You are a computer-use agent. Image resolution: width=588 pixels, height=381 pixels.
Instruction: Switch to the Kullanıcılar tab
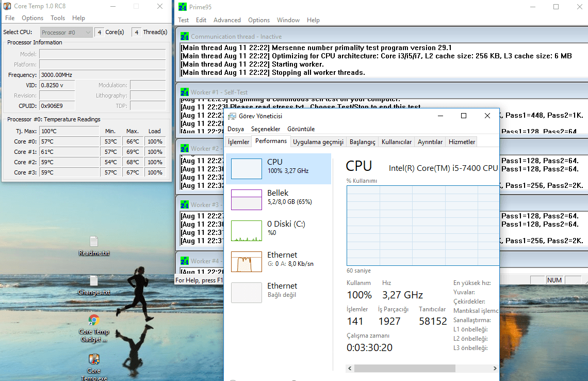(x=396, y=142)
